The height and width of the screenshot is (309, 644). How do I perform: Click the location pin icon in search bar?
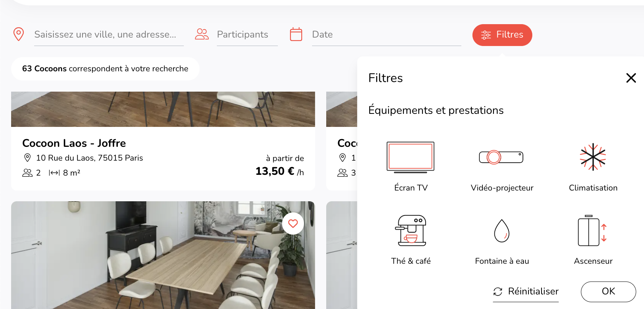click(x=18, y=34)
